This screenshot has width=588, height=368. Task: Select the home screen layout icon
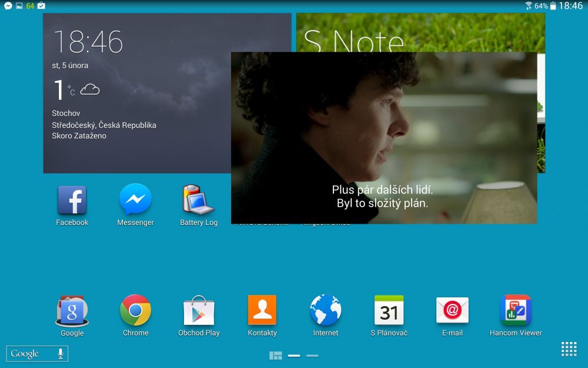click(276, 355)
